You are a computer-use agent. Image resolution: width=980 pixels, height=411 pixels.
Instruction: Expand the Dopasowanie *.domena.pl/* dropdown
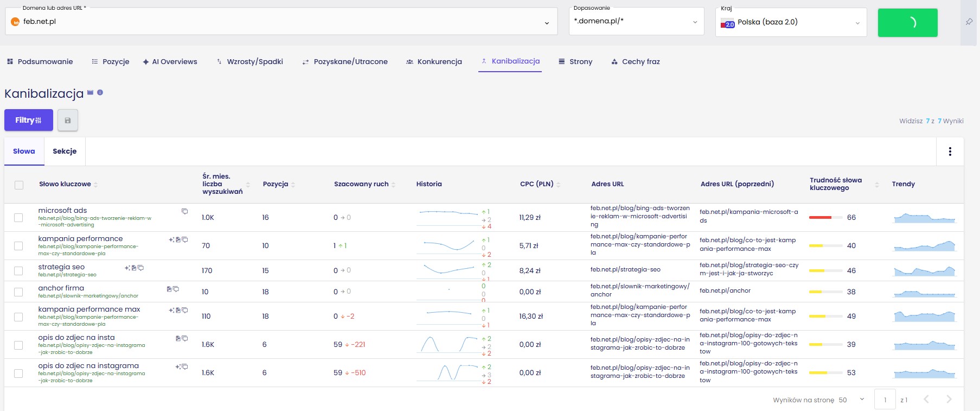click(x=636, y=22)
